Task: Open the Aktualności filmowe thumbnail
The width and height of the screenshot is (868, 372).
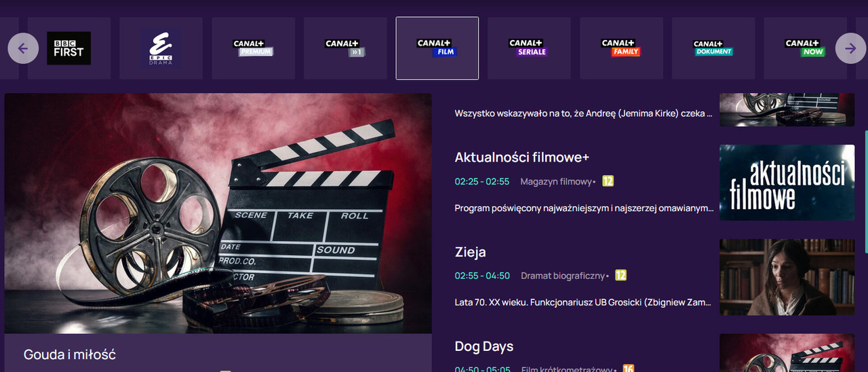Action: click(787, 183)
